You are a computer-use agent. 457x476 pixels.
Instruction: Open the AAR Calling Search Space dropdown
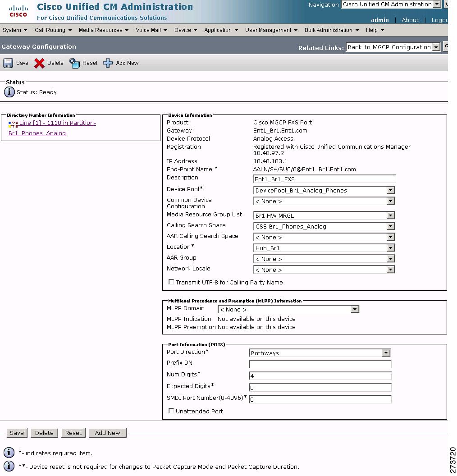[x=324, y=237]
